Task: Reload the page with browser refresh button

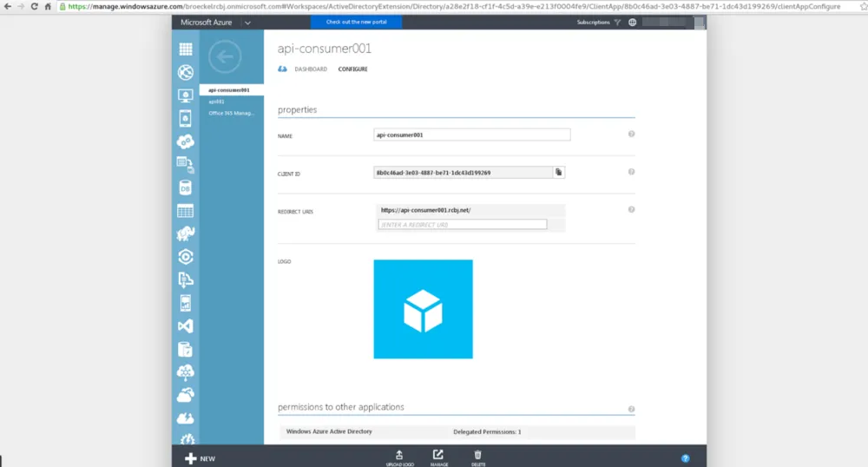Action: click(35, 7)
